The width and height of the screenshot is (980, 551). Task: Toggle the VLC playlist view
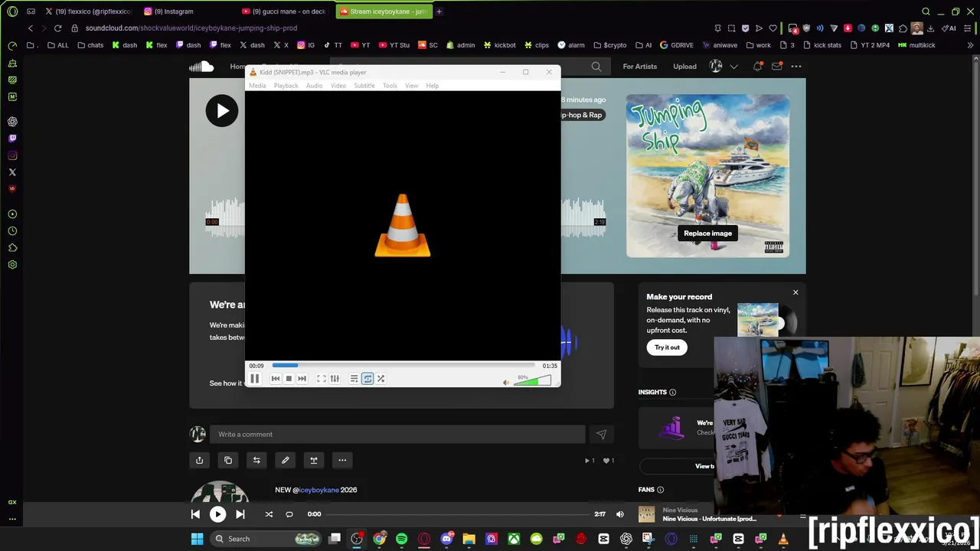coord(354,379)
